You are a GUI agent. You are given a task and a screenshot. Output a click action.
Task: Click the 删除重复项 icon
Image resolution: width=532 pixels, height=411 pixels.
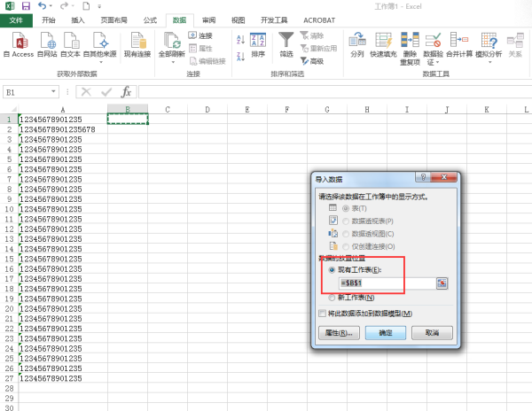(410, 40)
